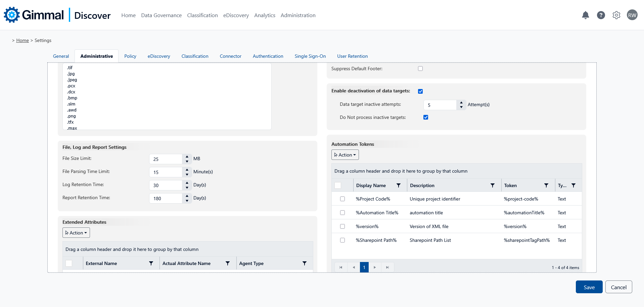The image size is (644, 307).
Task: Open the notifications bell icon
Action: pyautogui.click(x=585, y=15)
